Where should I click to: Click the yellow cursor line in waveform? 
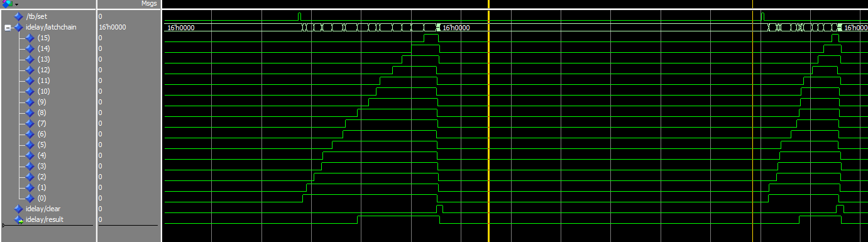488,126
